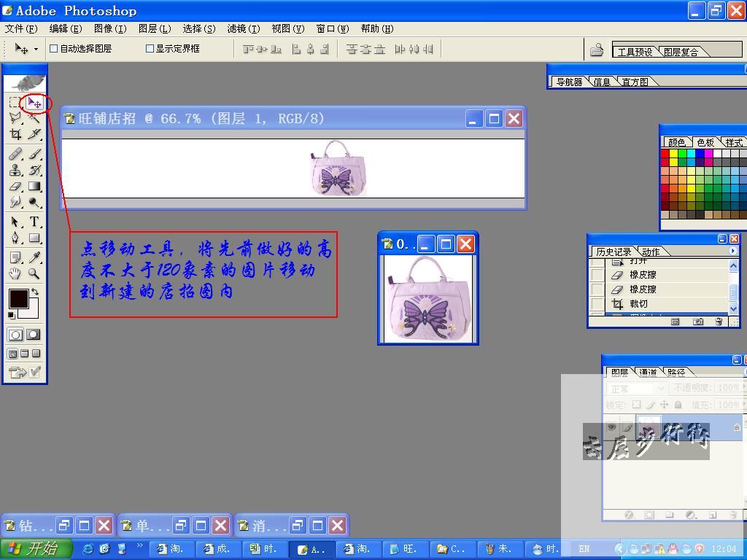
Task: Open the 选择(S) menu
Action: pos(199,29)
